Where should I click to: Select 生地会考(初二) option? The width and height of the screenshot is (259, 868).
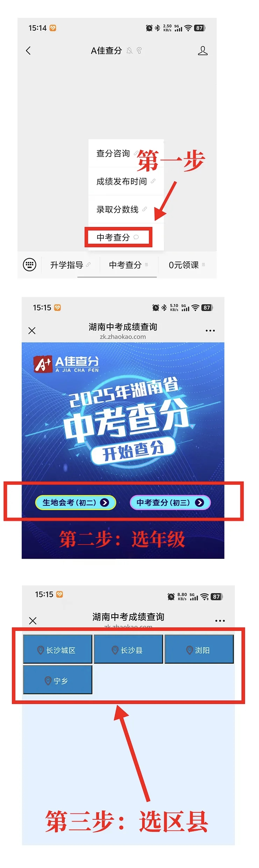click(75, 503)
